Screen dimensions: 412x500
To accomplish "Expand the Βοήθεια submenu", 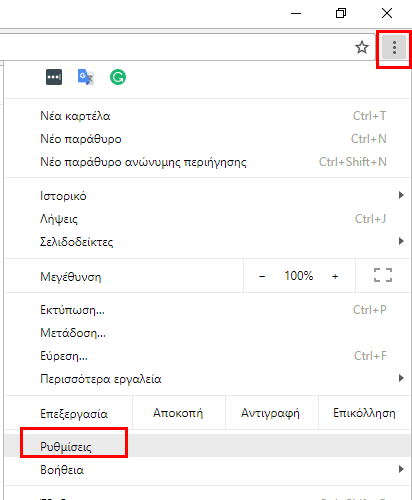I will (207, 470).
